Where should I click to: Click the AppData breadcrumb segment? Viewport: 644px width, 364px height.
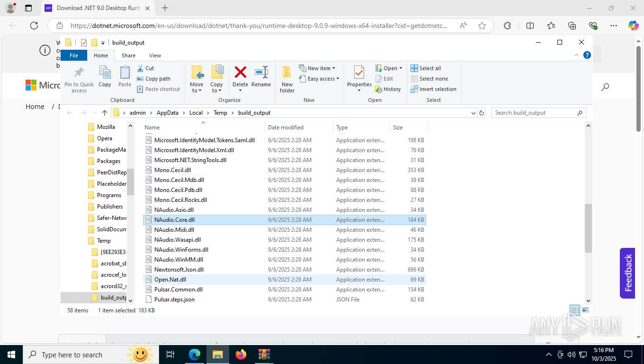pyautogui.click(x=168, y=113)
